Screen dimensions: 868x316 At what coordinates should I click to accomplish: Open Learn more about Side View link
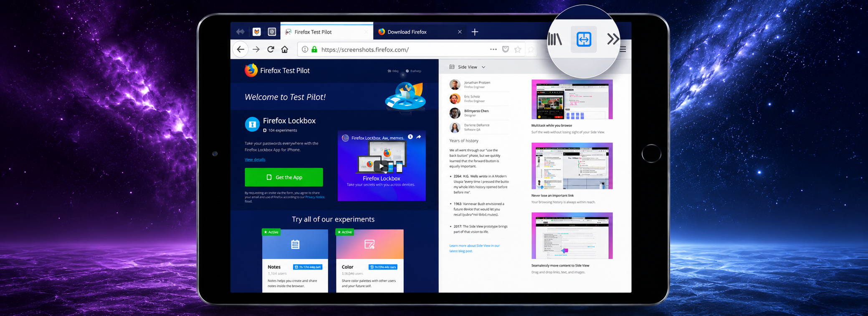(x=474, y=248)
